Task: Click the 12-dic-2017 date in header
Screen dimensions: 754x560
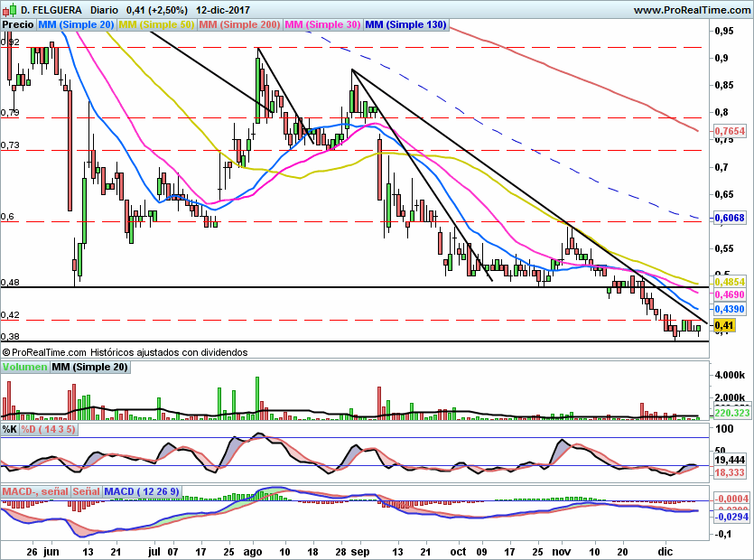Action: pyautogui.click(x=223, y=10)
